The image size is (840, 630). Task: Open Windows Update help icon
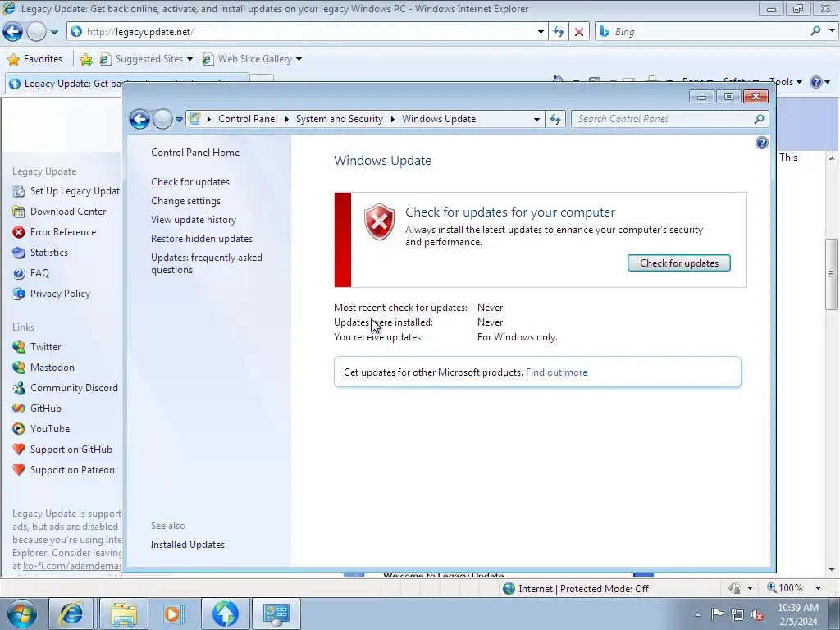[x=761, y=143]
